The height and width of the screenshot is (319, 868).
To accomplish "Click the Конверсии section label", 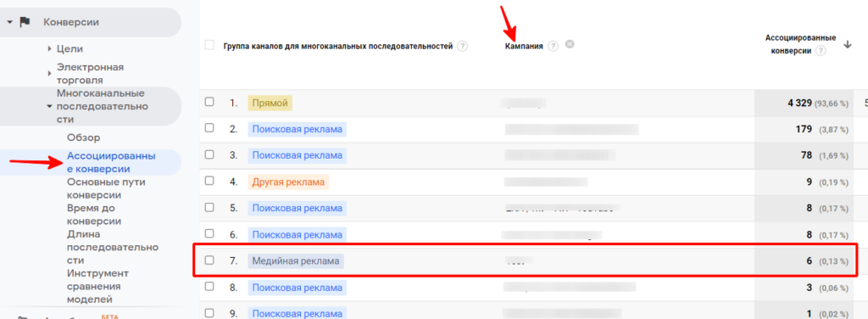I will 71,23.
